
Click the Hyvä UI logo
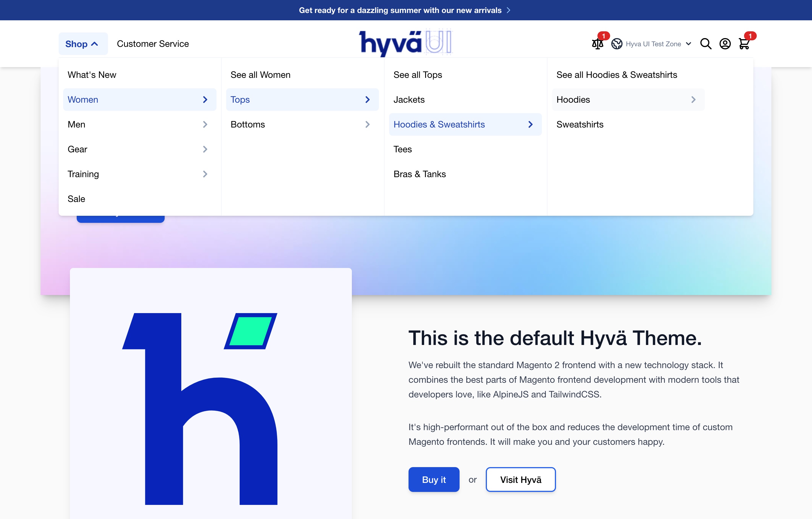[406, 43]
